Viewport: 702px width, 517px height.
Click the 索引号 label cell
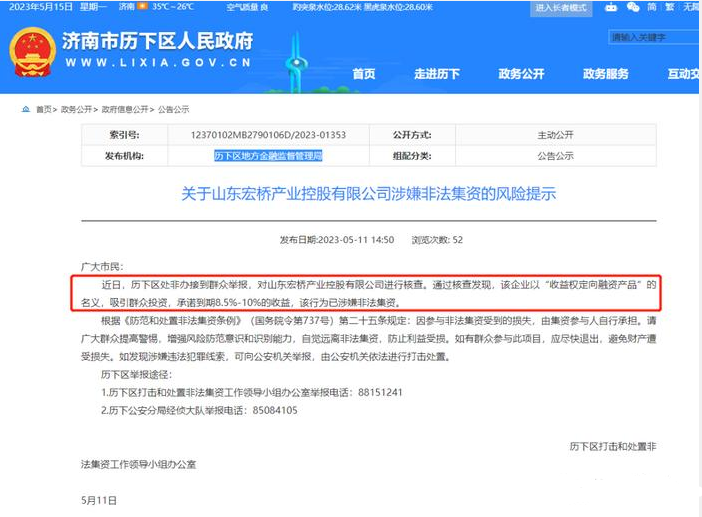[x=124, y=135]
